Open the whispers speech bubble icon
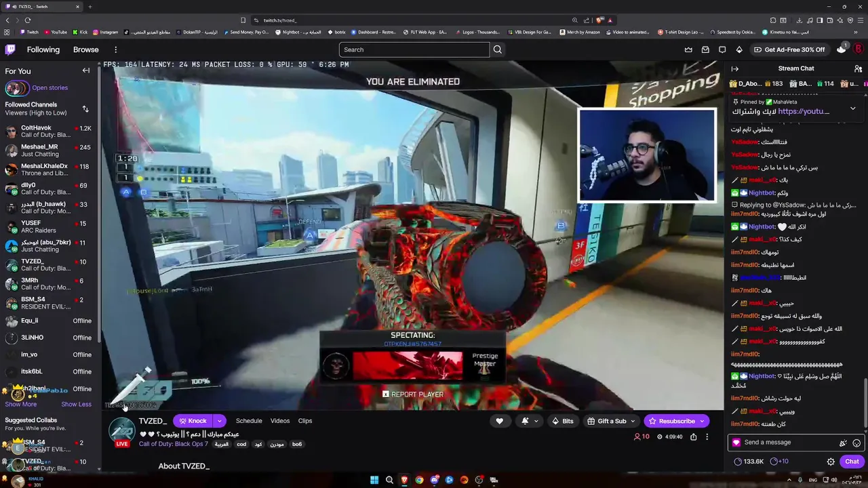Screen dimensions: 868x488 [722, 49]
